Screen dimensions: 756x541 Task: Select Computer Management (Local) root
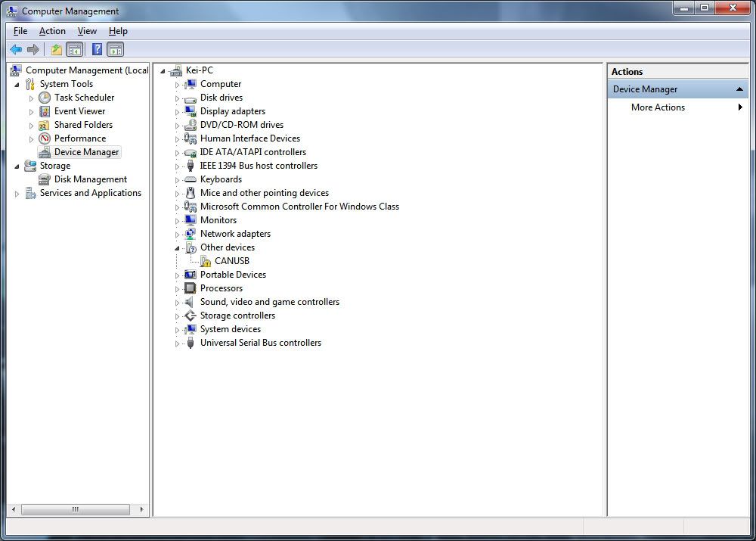[87, 70]
